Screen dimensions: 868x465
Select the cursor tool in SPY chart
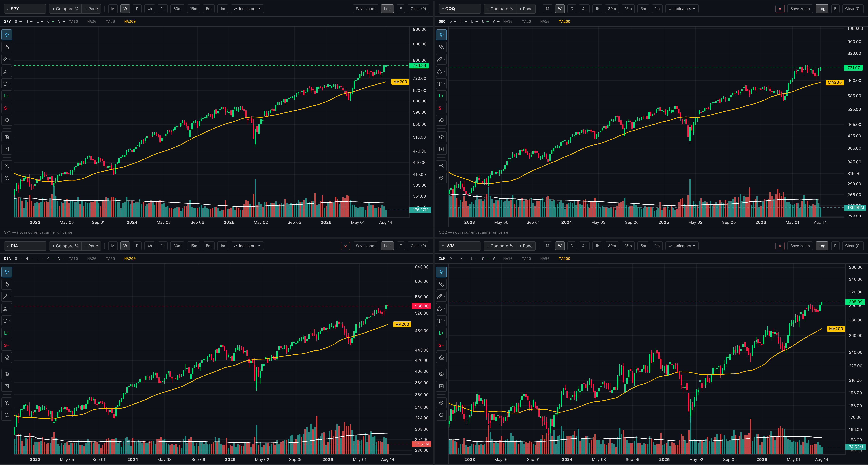point(7,35)
